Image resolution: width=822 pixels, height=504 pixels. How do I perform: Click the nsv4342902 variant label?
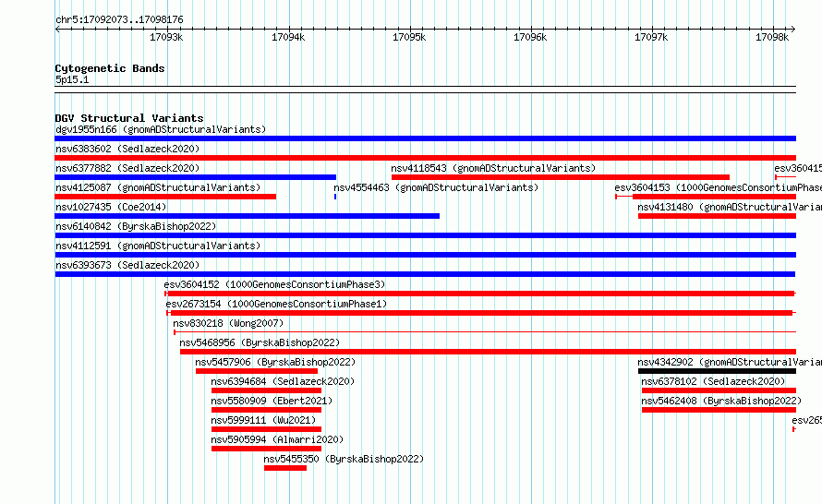pos(730,362)
